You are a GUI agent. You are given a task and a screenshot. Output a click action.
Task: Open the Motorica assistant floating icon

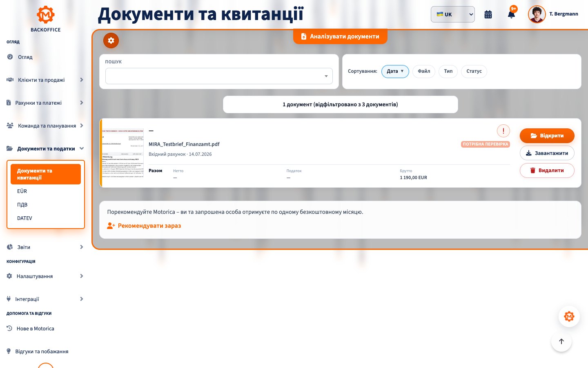coord(569,316)
